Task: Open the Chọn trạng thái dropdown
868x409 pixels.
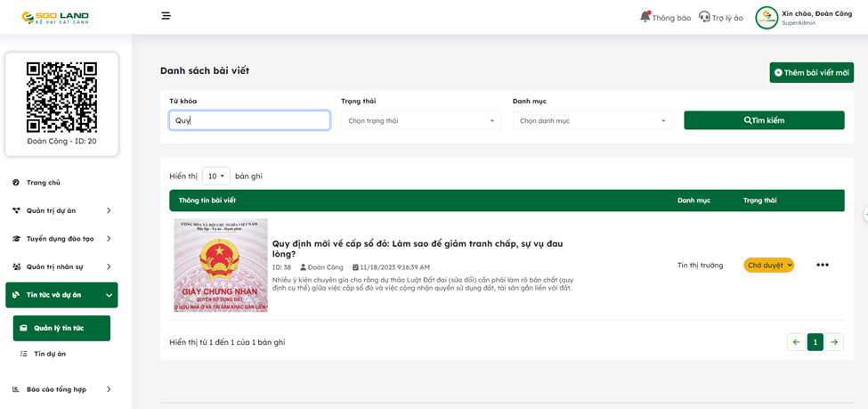Action: (420, 120)
